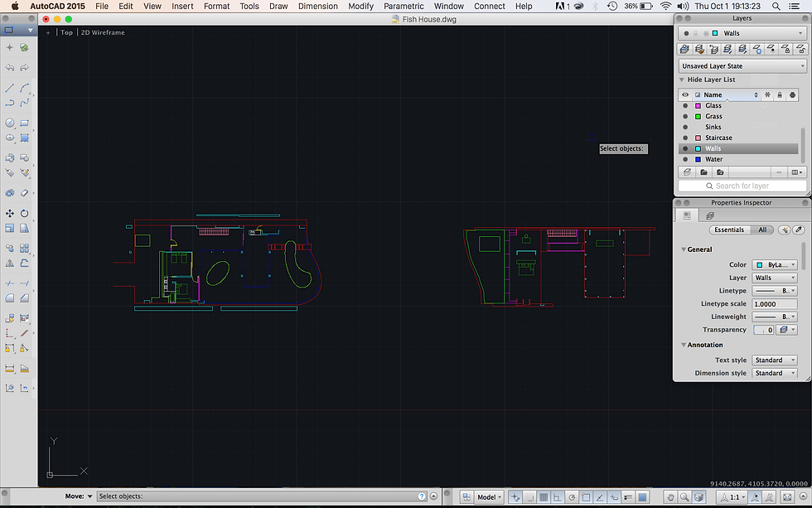The image size is (812, 508).
Task: Select the Rotate tool
Action: point(24,213)
